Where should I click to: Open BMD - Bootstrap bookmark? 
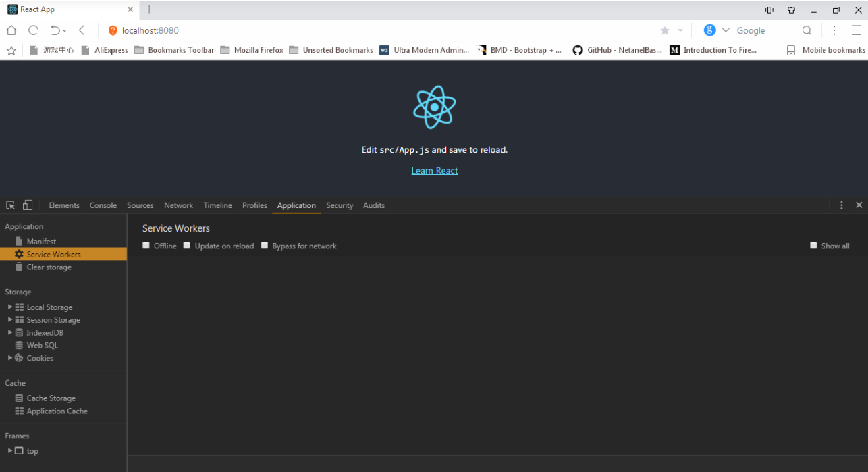tap(519, 50)
